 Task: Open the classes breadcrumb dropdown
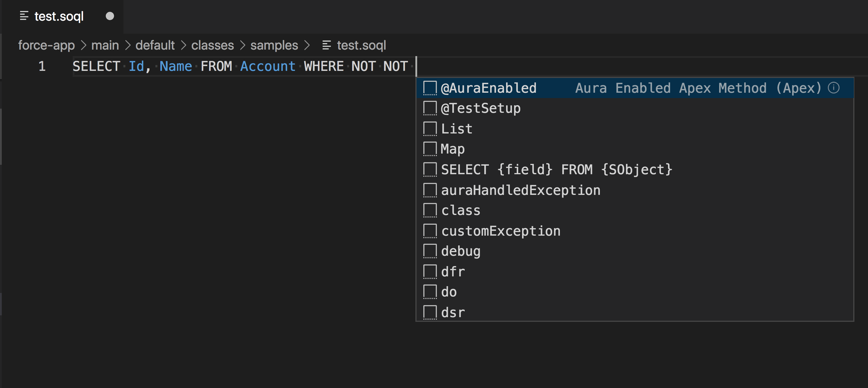[212, 45]
